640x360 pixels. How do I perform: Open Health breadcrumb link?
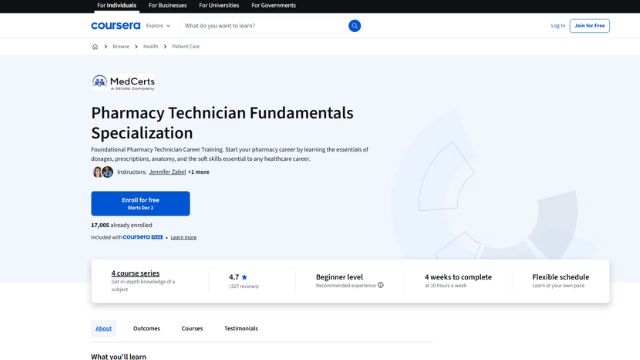(151, 47)
